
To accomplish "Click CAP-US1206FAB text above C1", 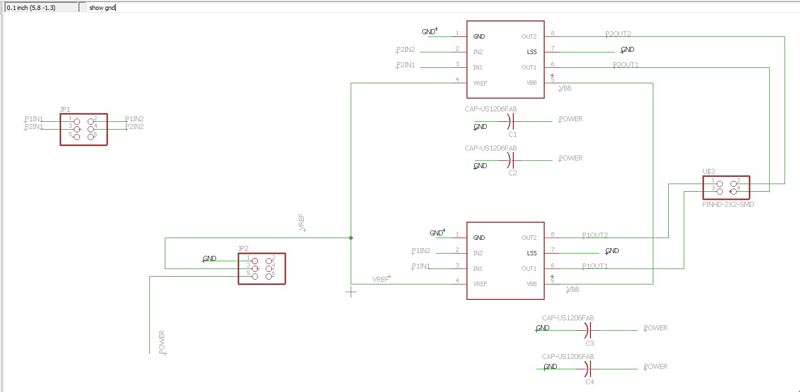I will 490,109.
